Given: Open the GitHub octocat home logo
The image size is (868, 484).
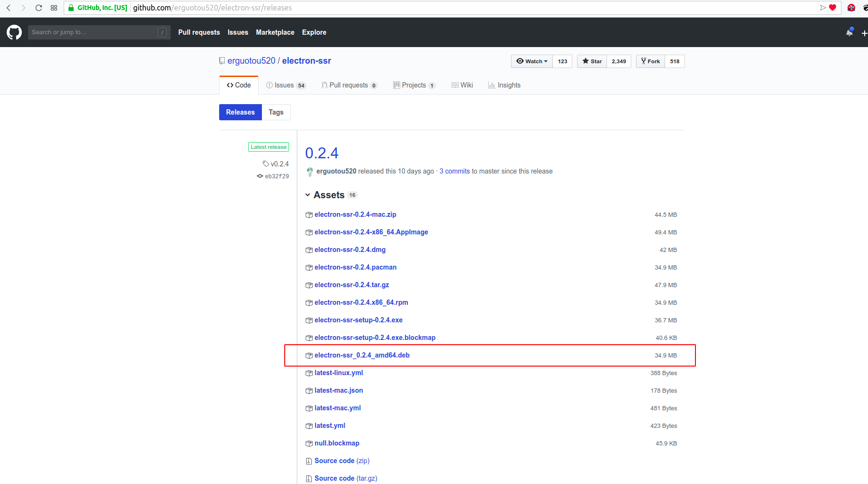Looking at the screenshot, I should (x=14, y=32).
